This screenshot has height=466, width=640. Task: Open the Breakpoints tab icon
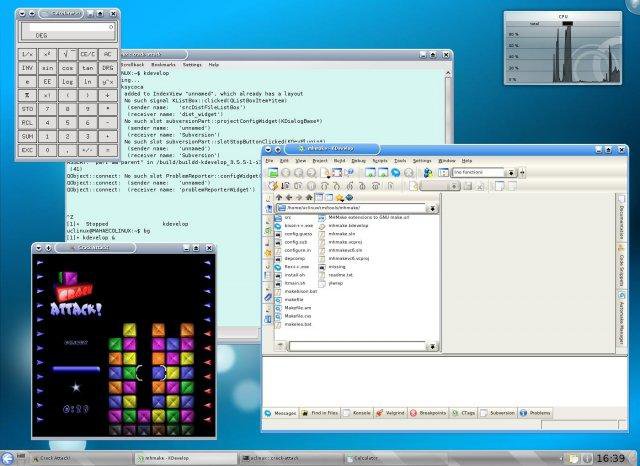coord(413,413)
